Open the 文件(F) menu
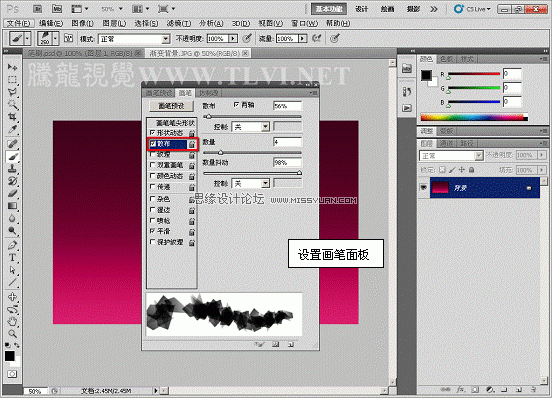Image resolution: width=552 pixels, height=398 pixels. [x=19, y=23]
